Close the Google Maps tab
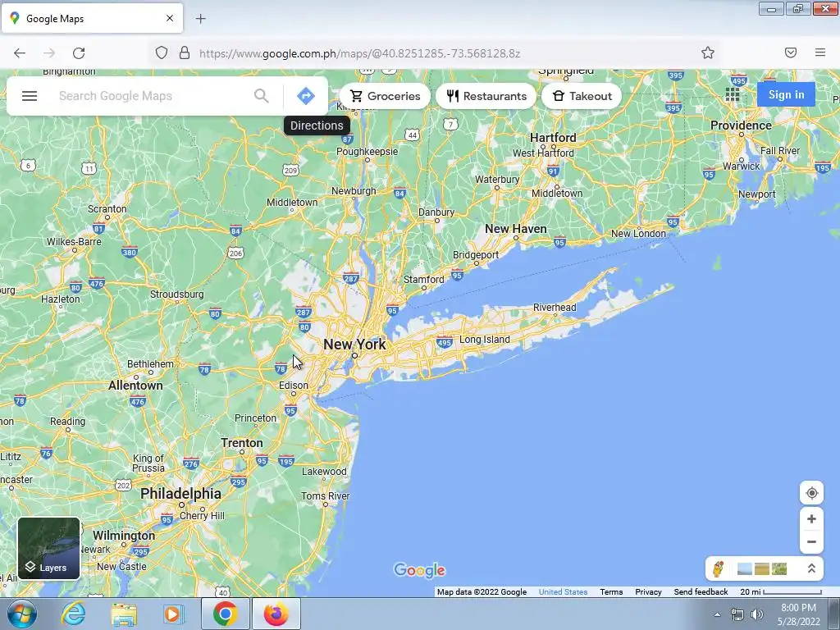Image resolution: width=840 pixels, height=630 pixels. click(x=170, y=18)
